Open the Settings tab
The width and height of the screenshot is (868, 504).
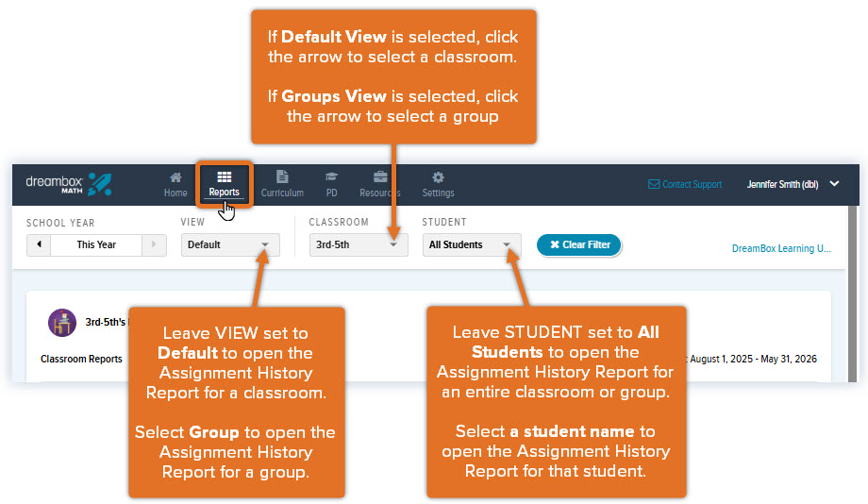(438, 185)
